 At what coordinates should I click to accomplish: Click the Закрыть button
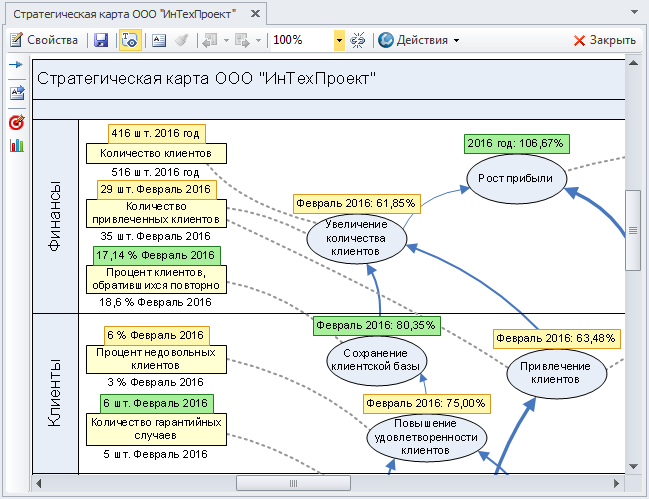click(x=604, y=40)
